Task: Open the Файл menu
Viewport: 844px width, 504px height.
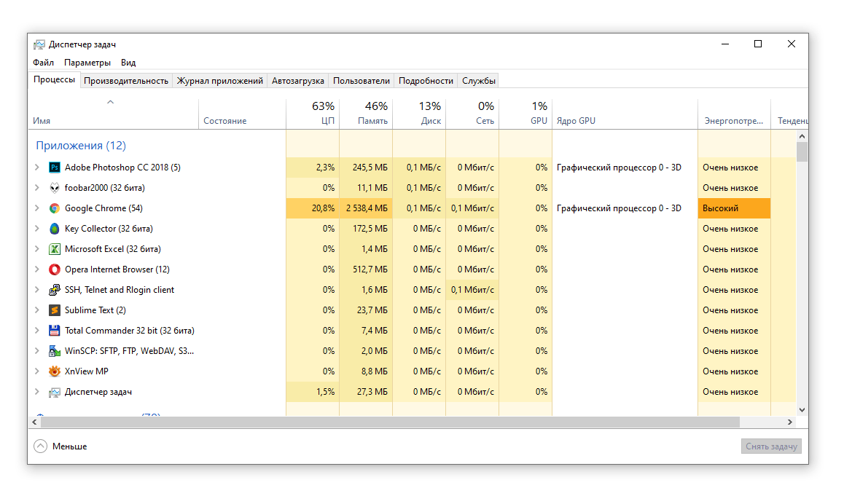Action: click(x=43, y=63)
